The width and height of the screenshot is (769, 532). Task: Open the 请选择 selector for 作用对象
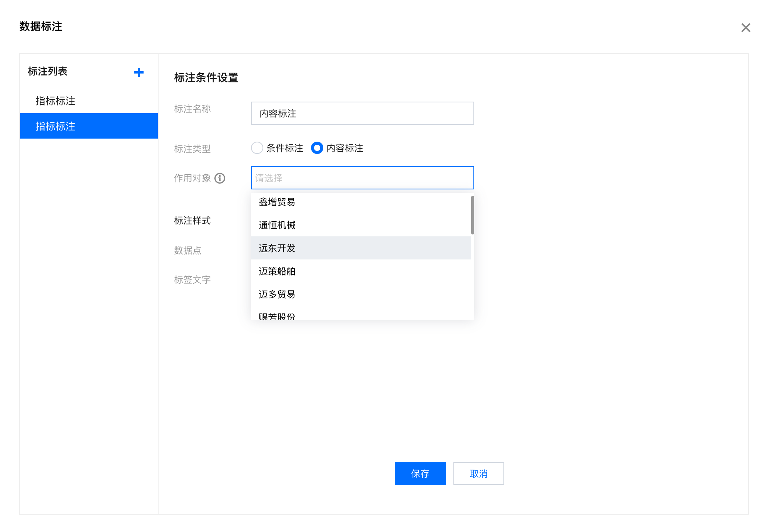point(362,178)
